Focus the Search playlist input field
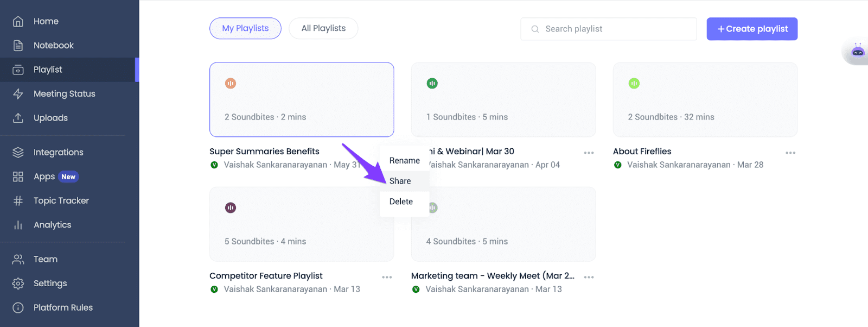This screenshot has height=327, width=868. point(609,29)
